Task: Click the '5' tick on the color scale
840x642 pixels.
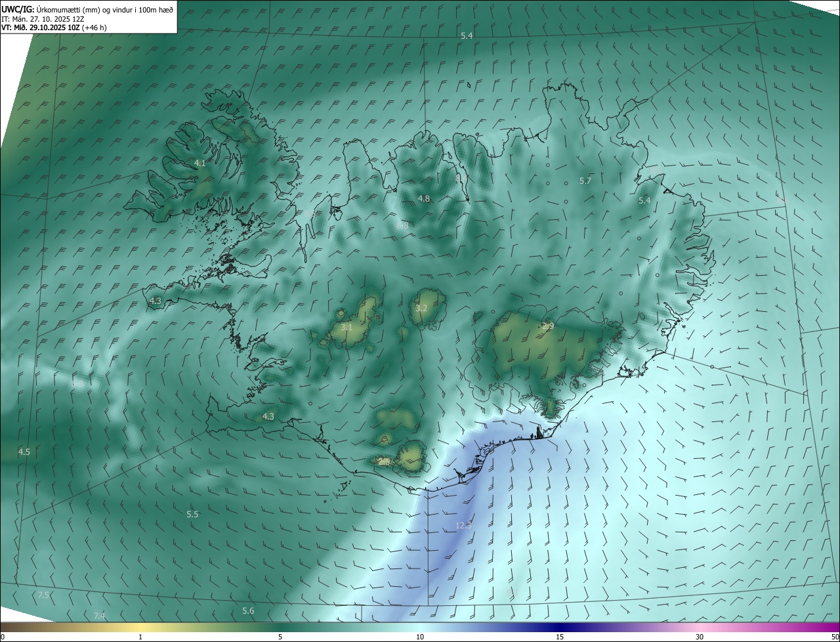Action: coord(280,637)
